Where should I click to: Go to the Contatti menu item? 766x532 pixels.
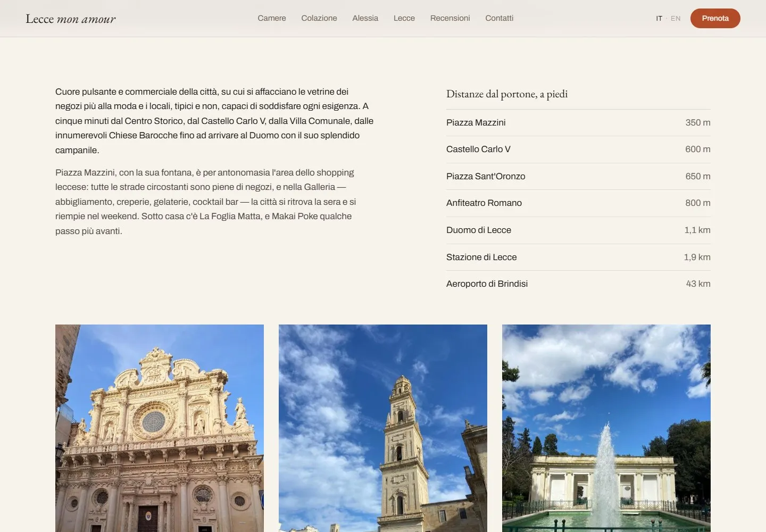click(499, 18)
